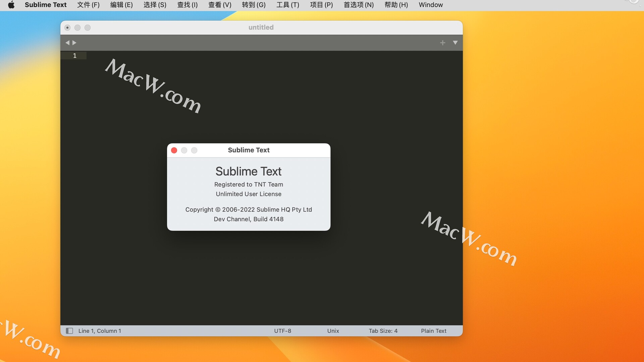Click copyright Sublime HQ Pty Ltd text

[249, 209]
